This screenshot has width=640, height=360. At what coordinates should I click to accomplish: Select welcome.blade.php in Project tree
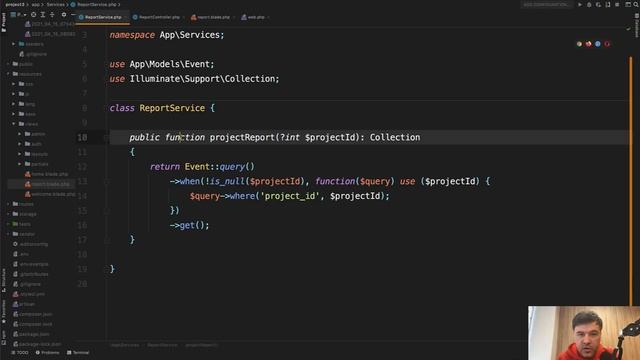50,194
